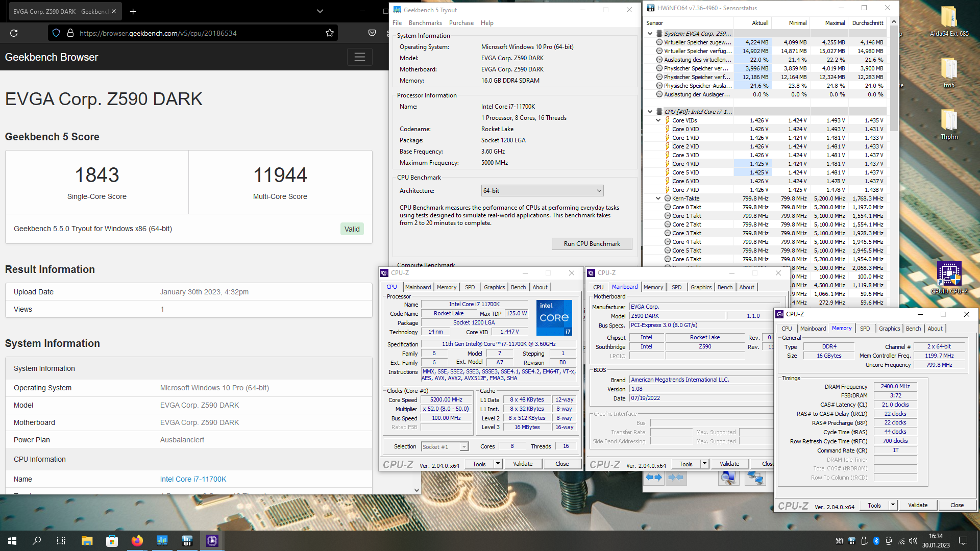The height and width of the screenshot is (551, 980).
Task: Switch to Geekbench app in the taskbar
Action: (x=162, y=541)
